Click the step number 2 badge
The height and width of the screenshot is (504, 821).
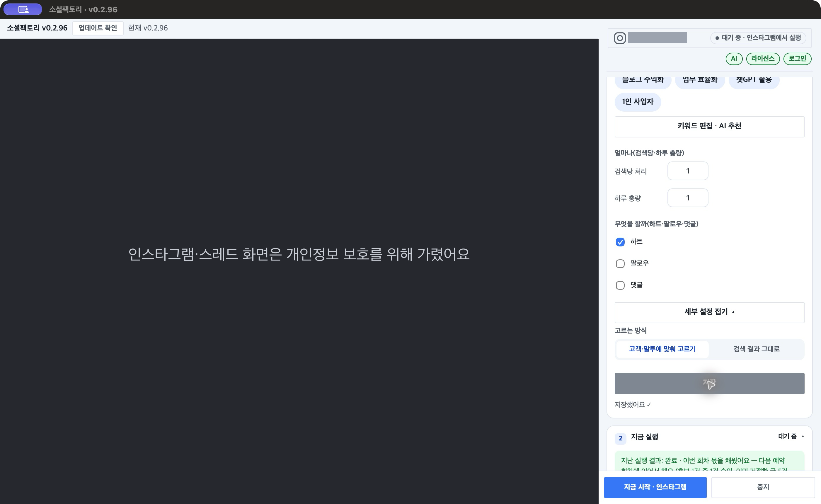(620, 438)
